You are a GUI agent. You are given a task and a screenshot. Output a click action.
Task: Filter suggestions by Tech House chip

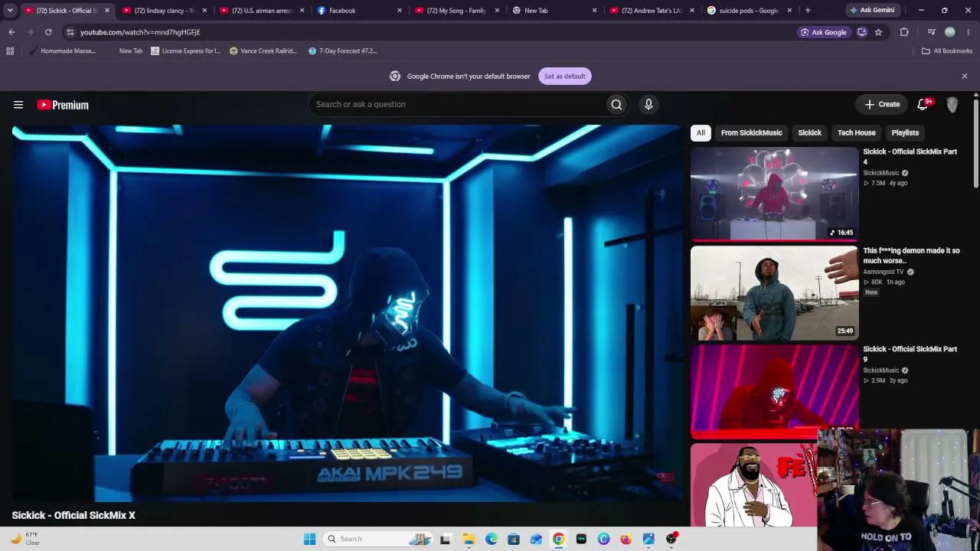(x=856, y=133)
